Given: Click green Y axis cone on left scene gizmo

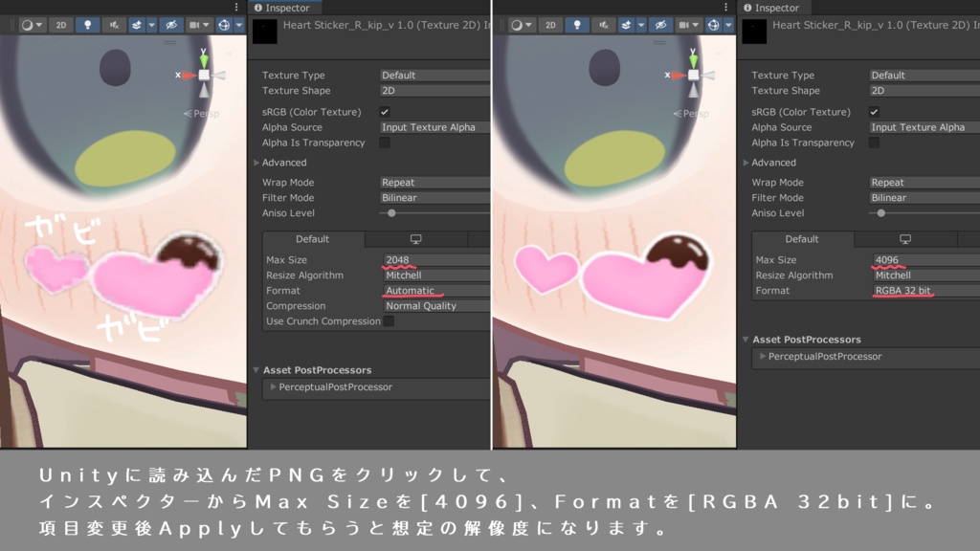Looking at the screenshot, I should coord(204,60).
